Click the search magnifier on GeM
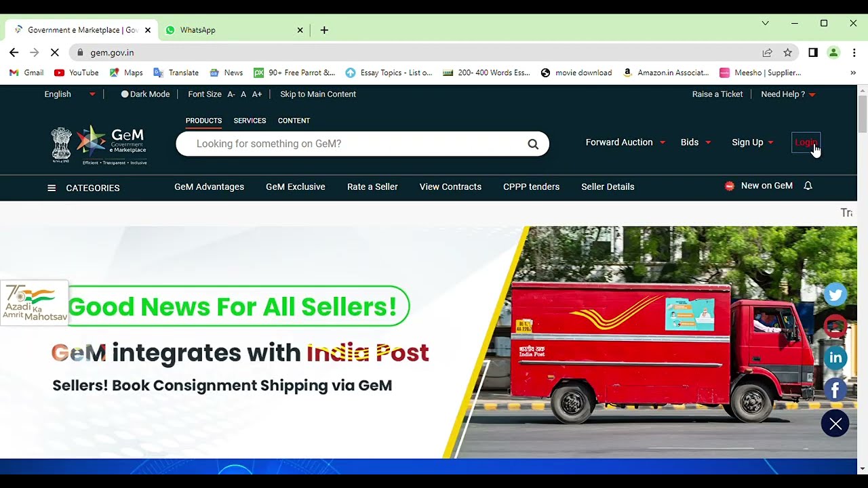Image resolution: width=868 pixels, height=488 pixels. (x=533, y=144)
